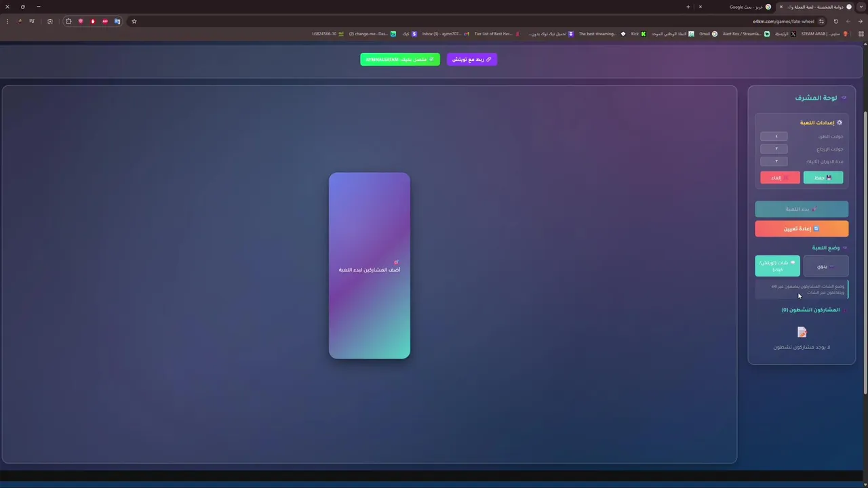Open the "(2) change-me - Das..." bookmark

pos(372,34)
